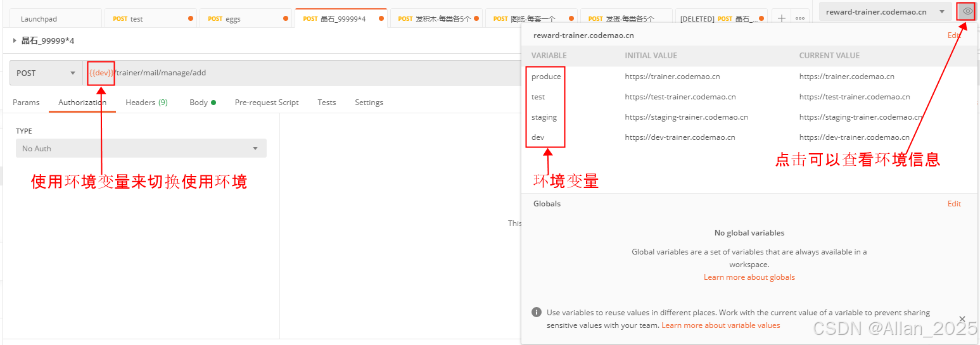Open reward-trainer.codemao.cn environment dropdown
The width and height of the screenshot is (980, 345).
click(885, 12)
